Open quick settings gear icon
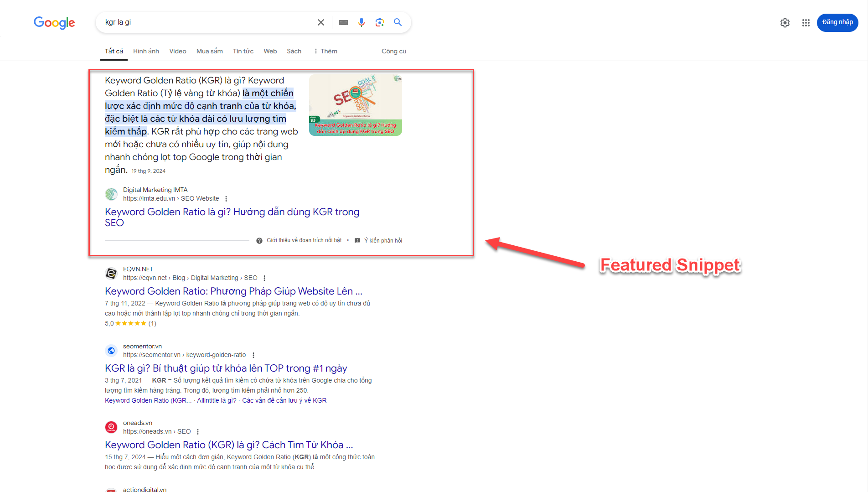The width and height of the screenshot is (868, 492). pos(785,23)
